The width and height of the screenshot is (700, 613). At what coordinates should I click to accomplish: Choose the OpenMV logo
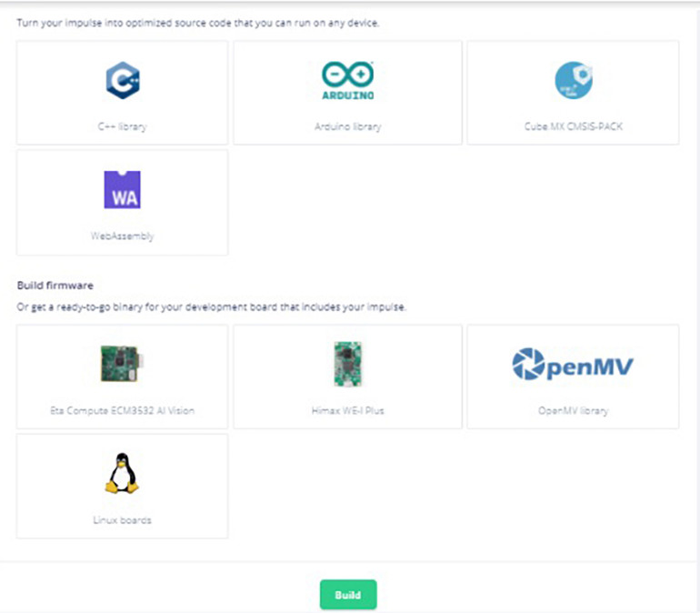573,366
